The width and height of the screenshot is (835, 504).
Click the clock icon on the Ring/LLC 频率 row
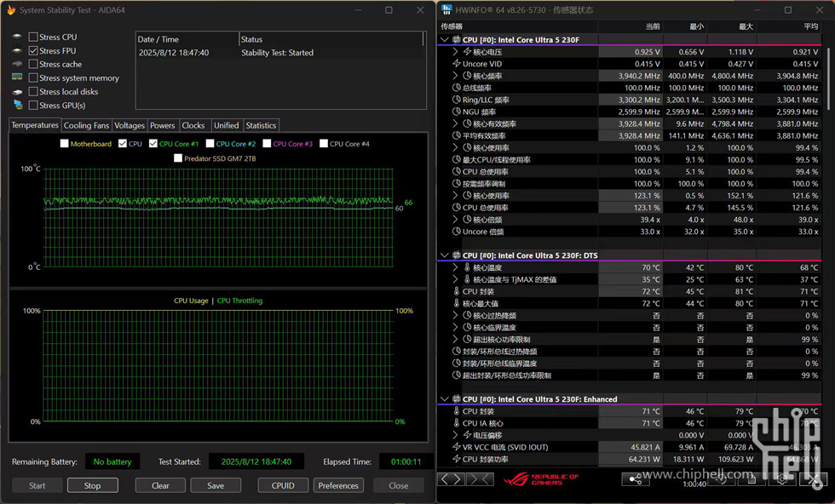(457, 100)
